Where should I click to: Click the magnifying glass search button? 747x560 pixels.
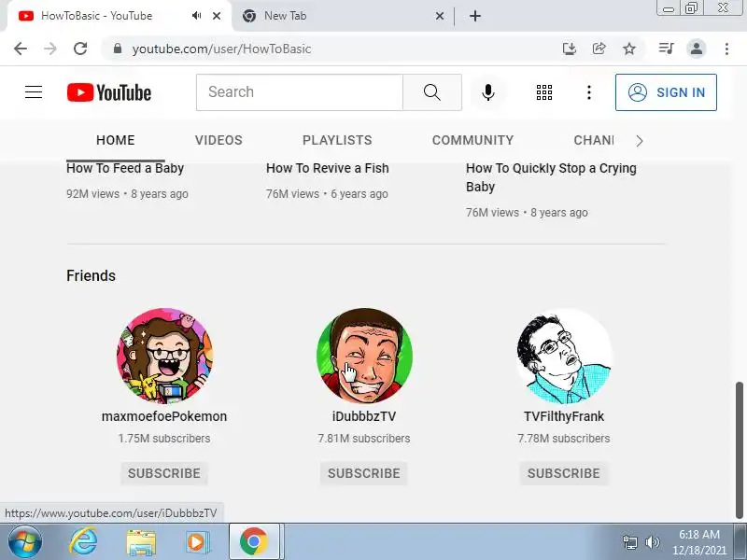pyautogui.click(x=432, y=91)
